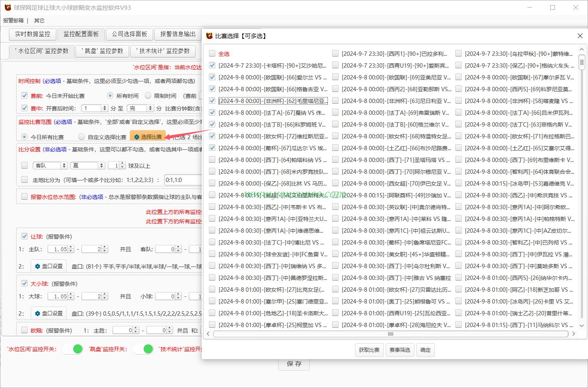Click the 保存 button

click(x=294, y=364)
